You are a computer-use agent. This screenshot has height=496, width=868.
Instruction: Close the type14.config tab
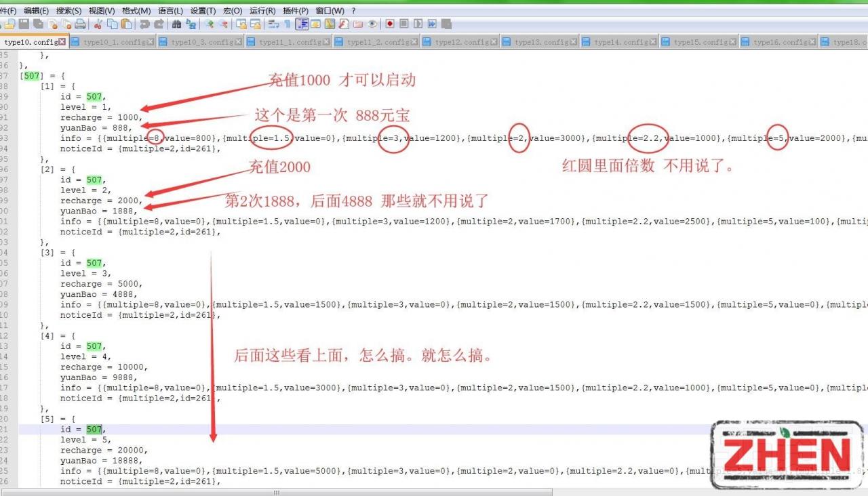[652, 42]
